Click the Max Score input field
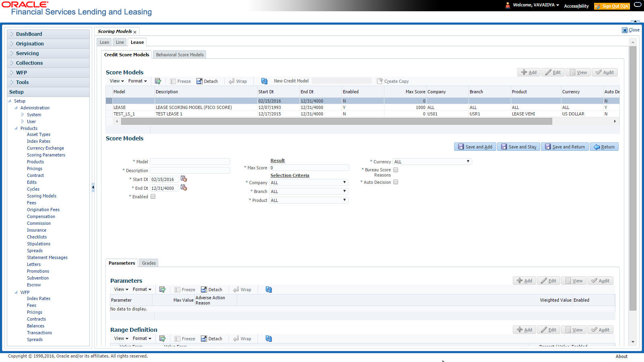 [x=309, y=168]
